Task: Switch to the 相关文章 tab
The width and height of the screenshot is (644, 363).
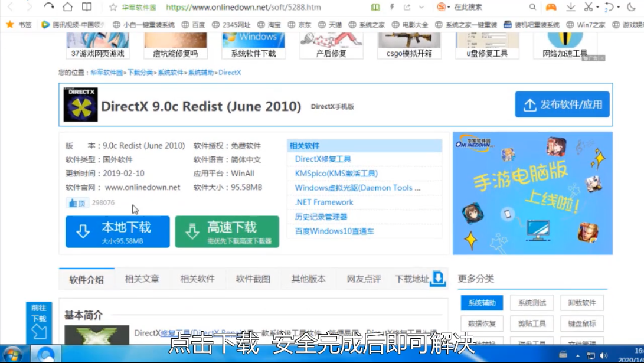Action: [142, 279]
